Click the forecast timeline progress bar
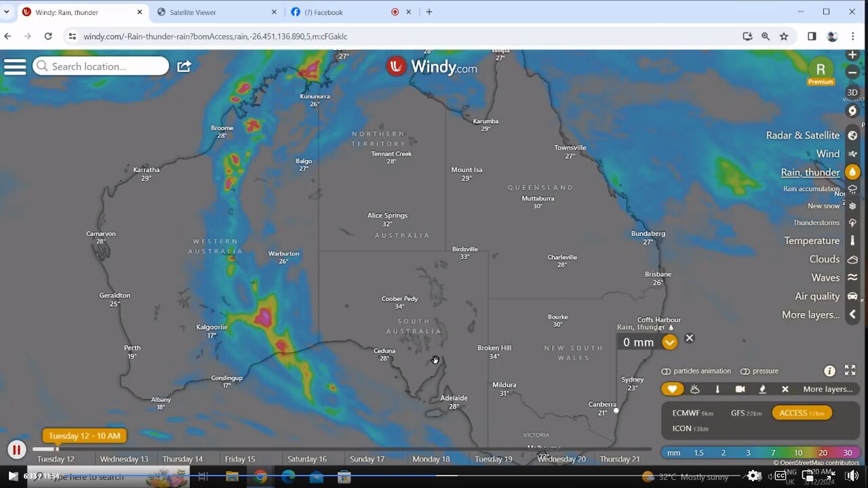This screenshot has width=868, height=488. tap(342, 449)
